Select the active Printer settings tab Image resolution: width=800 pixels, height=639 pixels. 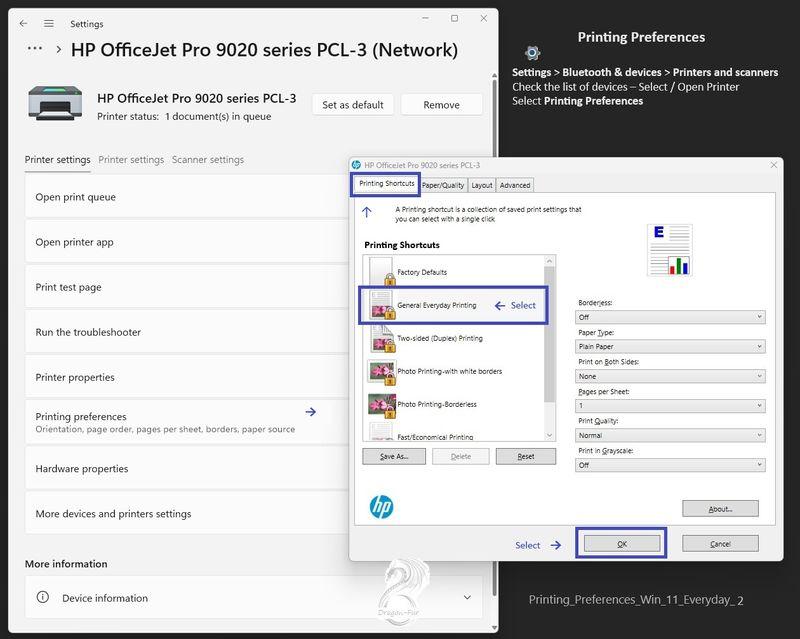[x=58, y=160]
